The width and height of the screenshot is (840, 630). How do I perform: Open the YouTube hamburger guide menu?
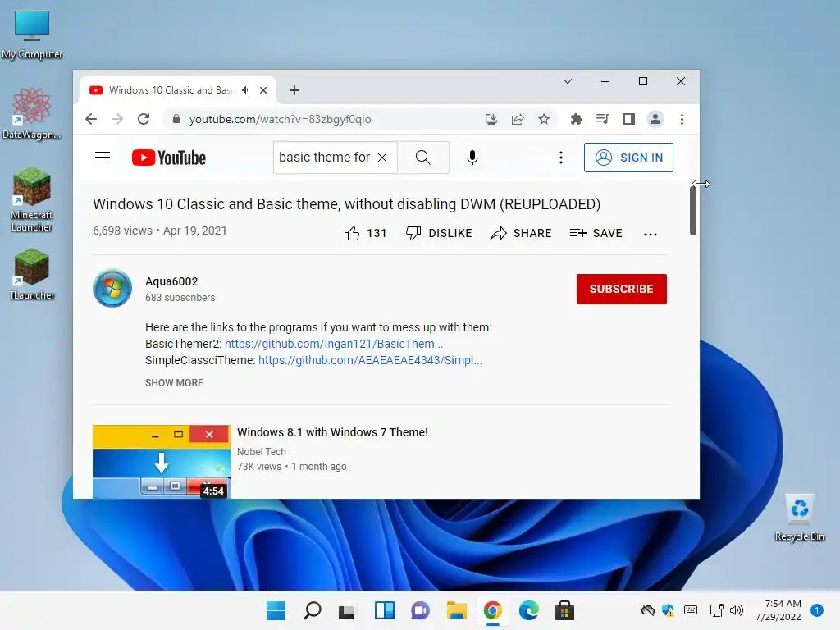103,157
